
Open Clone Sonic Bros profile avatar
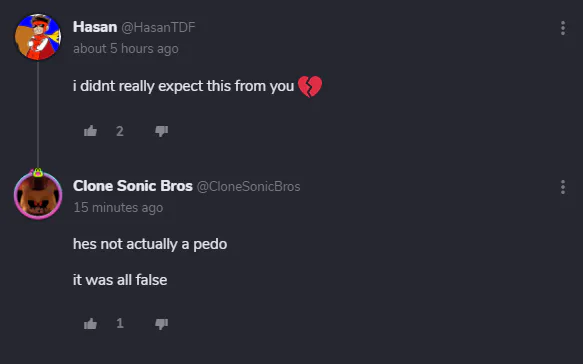(x=38, y=196)
